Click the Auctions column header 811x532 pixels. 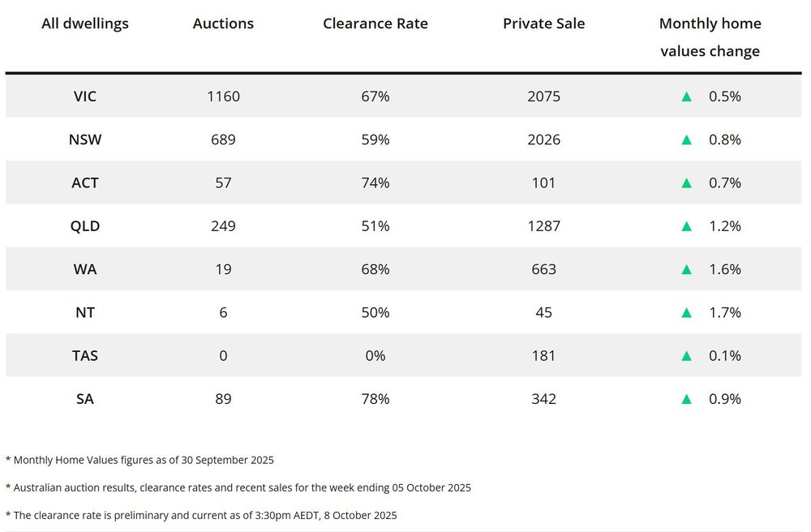(224, 24)
